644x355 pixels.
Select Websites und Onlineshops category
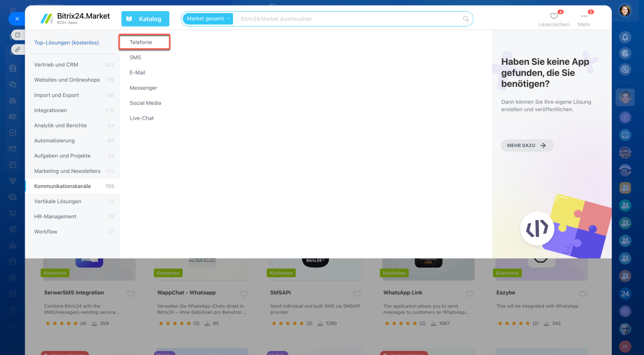(x=73, y=80)
